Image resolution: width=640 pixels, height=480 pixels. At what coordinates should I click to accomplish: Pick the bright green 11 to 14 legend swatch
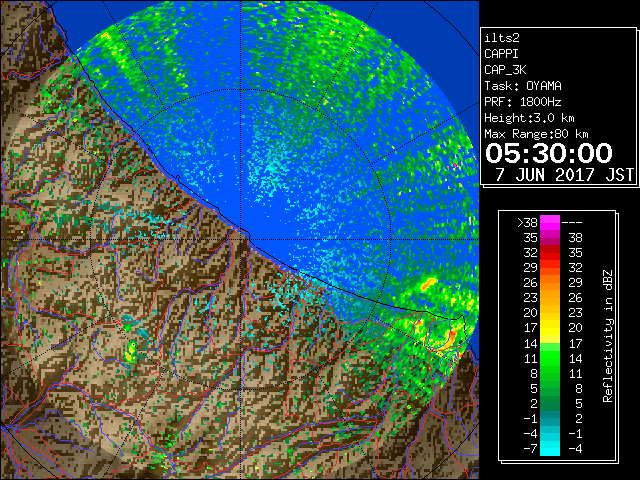[550, 358]
